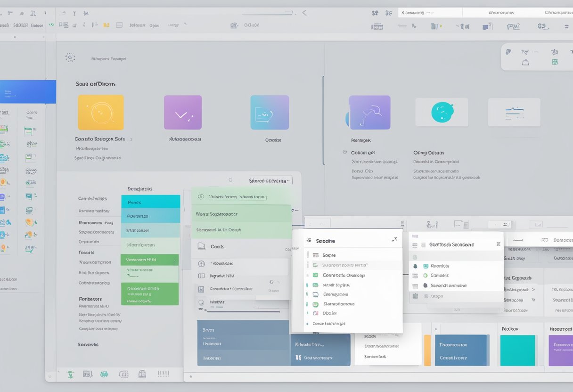
Task: Click the green plant icon in bottom toolbar
Action: click(70, 375)
